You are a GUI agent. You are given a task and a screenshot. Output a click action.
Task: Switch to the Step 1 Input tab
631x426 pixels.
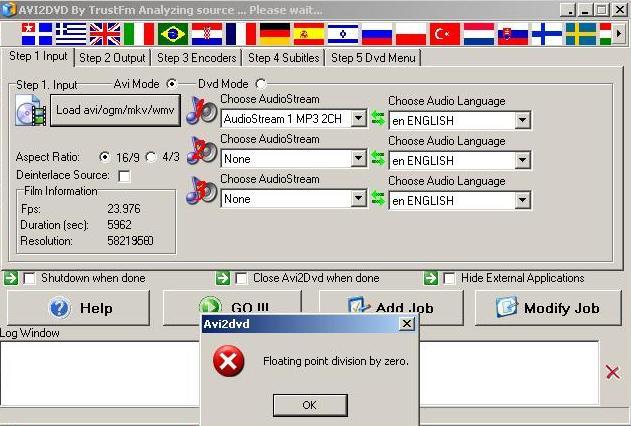pos(38,56)
